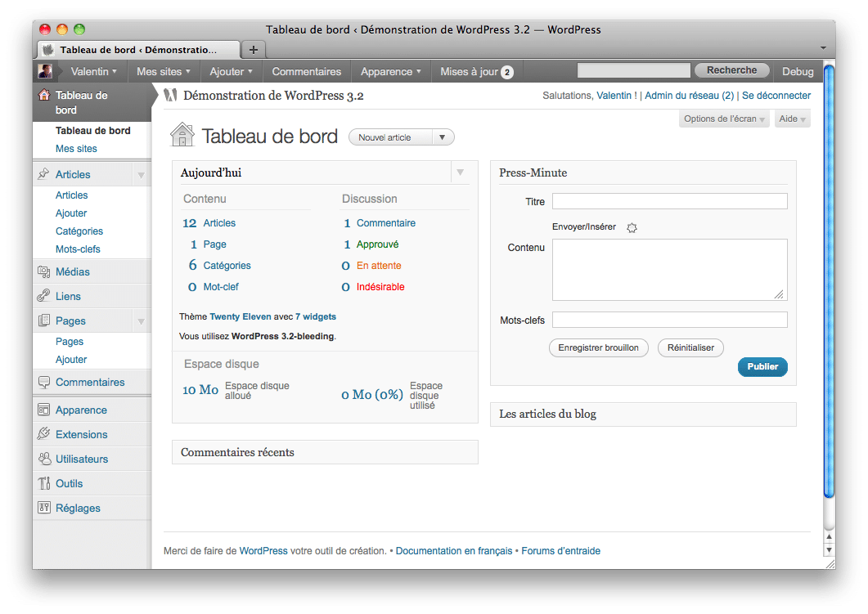This screenshot has width=868, height=614.
Task: Click the WordPress logo next to site title
Action: [x=170, y=95]
